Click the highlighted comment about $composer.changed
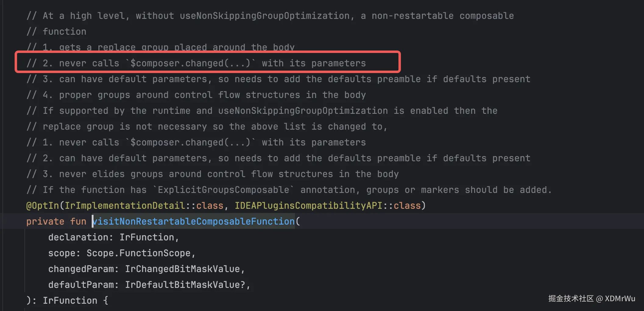Screen dimensions: 644x311 click(196, 63)
